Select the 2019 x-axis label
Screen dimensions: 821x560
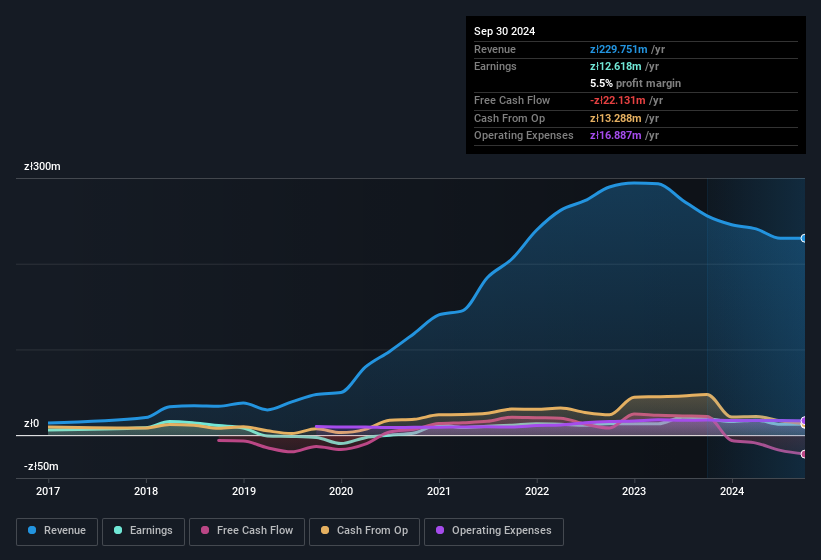coord(244,491)
